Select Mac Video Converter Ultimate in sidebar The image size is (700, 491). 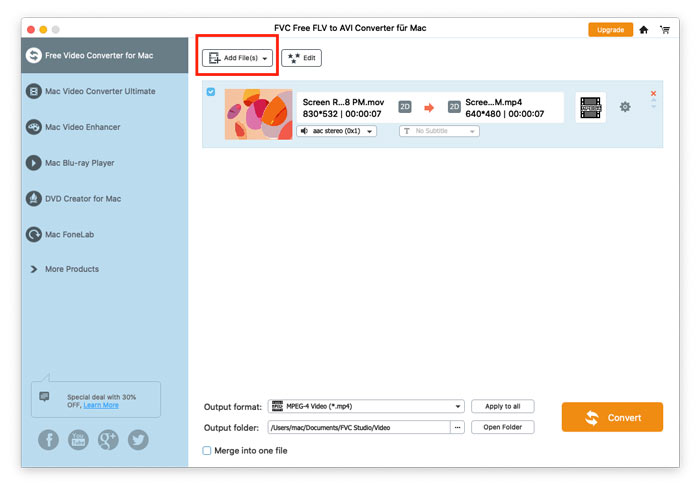coord(99,91)
